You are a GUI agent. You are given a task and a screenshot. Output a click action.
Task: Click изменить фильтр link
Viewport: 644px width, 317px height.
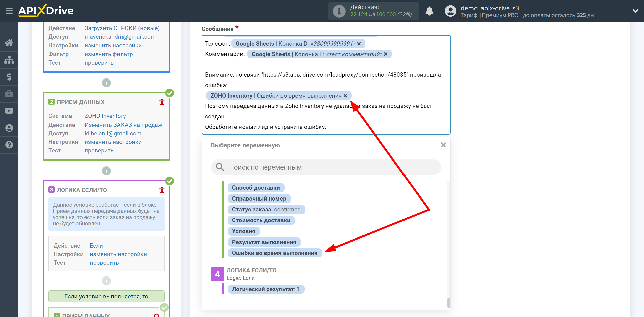[x=108, y=54]
